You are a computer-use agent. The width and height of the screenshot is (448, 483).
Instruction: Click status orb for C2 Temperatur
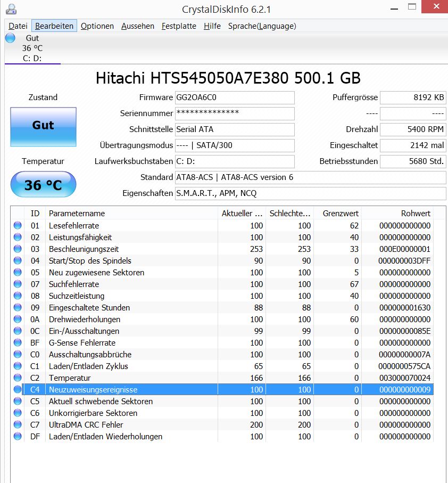click(18, 378)
